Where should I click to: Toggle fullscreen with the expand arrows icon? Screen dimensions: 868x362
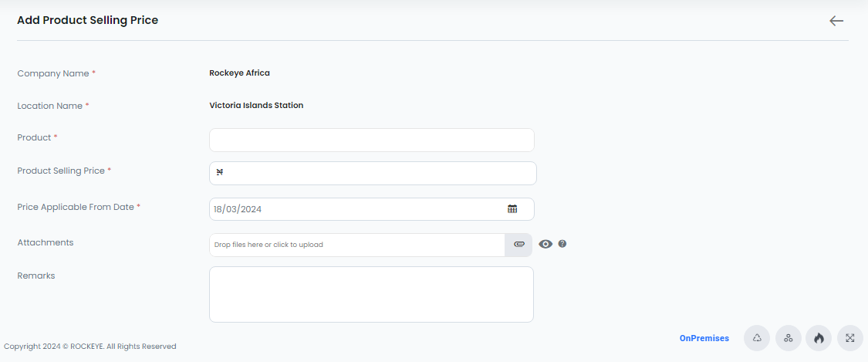849,337
